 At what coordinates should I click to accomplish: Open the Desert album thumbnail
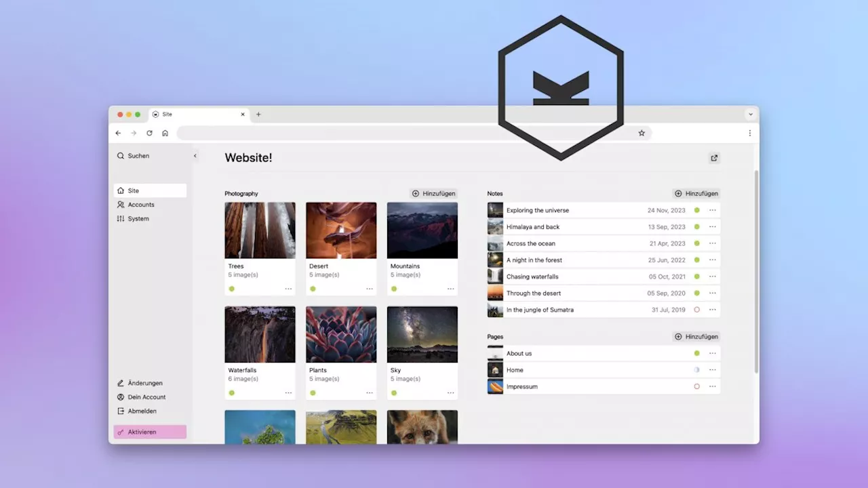pyautogui.click(x=341, y=230)
